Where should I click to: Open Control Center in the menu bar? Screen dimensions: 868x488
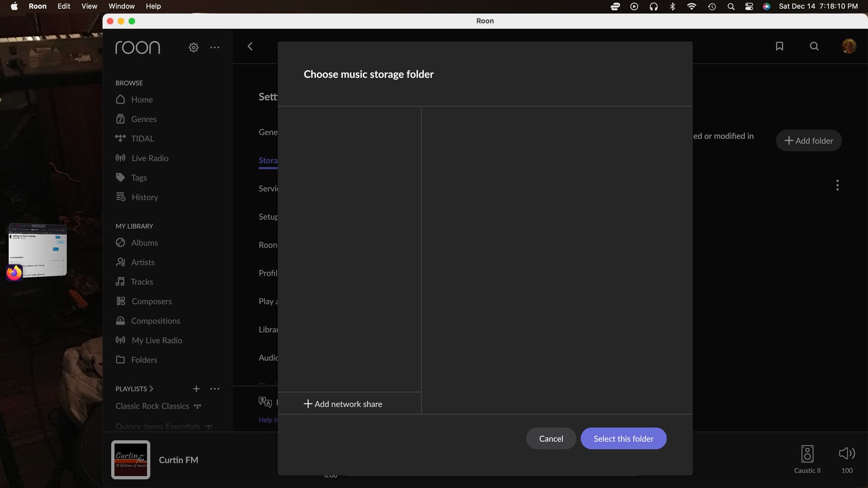tap(749, 6)
